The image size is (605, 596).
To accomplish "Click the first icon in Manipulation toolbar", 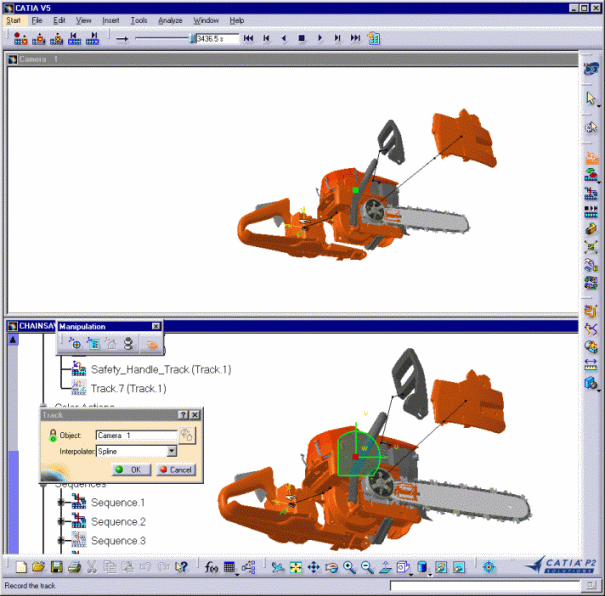I will [74, 343].
